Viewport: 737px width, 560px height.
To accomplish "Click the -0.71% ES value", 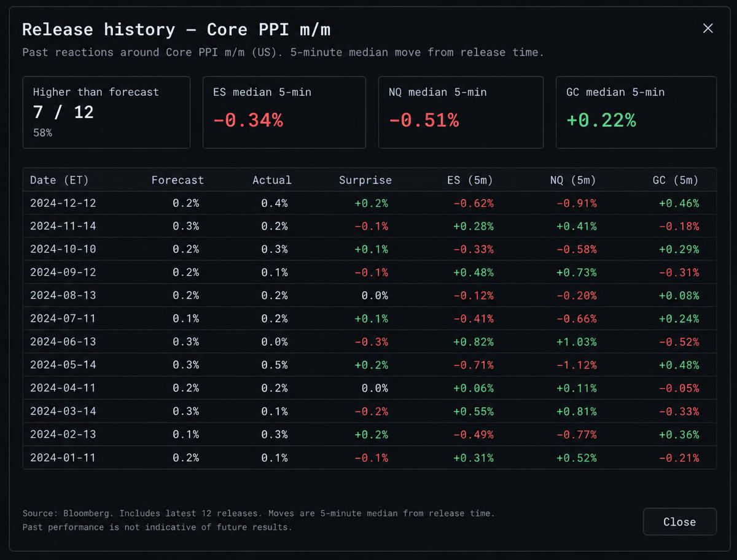I will [x=474, y=365].
